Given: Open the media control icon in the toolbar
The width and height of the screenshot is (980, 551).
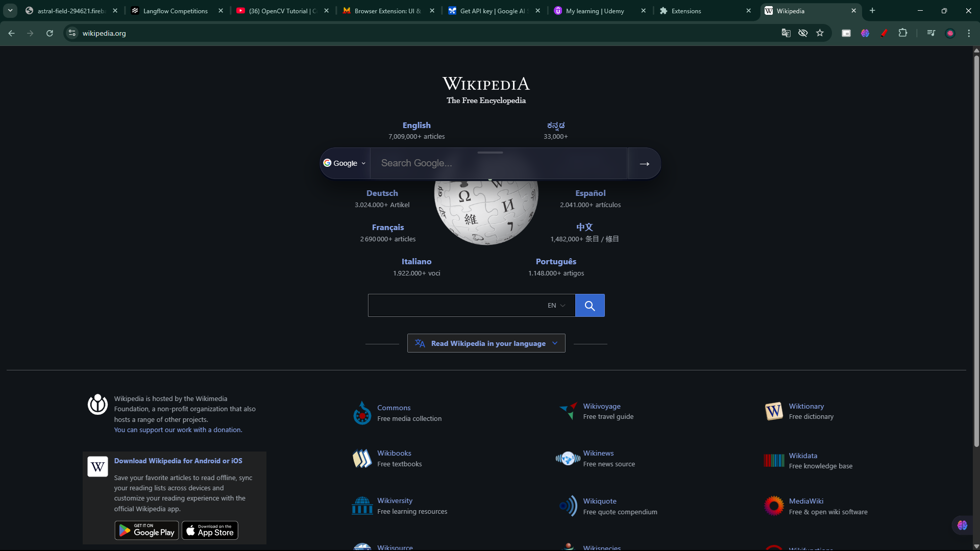Looking at the screenshot, I should (931, 33).
